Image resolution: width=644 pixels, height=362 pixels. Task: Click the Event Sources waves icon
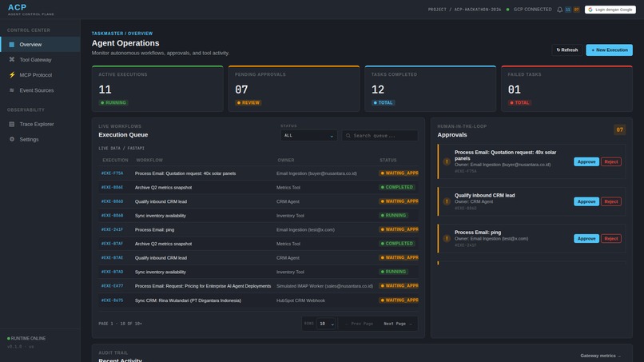point(12,90)
